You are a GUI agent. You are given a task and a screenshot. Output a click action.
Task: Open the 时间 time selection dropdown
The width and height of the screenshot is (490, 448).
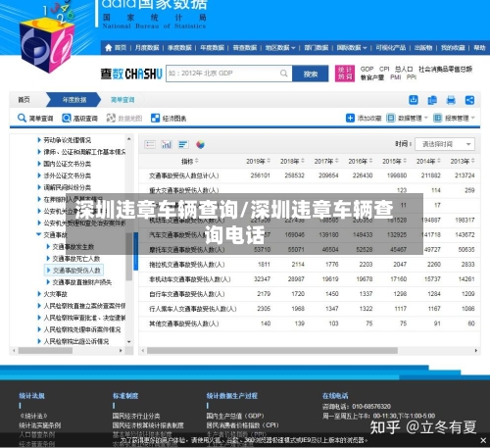pyautogui.click(x=445, y=144)
